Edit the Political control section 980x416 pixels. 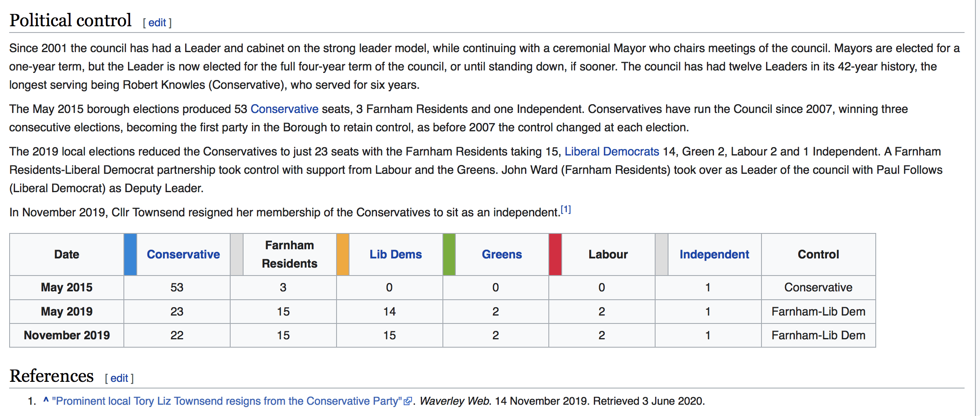click(157, 23)
